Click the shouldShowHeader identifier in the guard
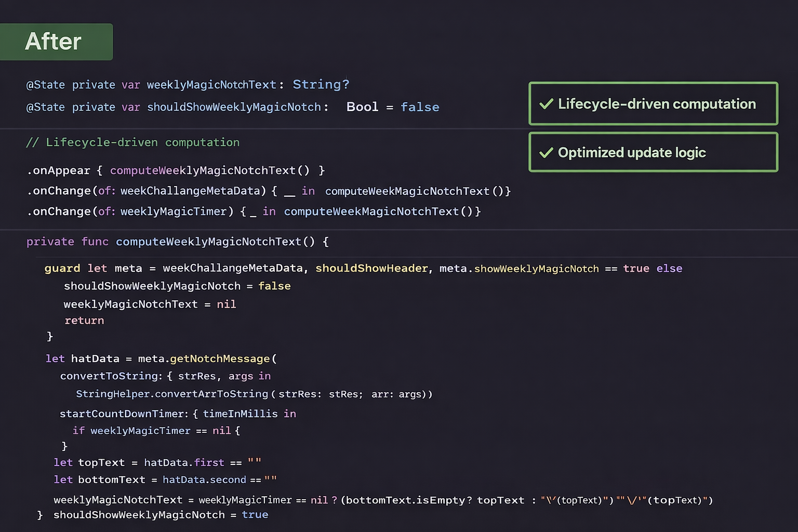Viewport: 798px width, 532px height. (371, 268)
